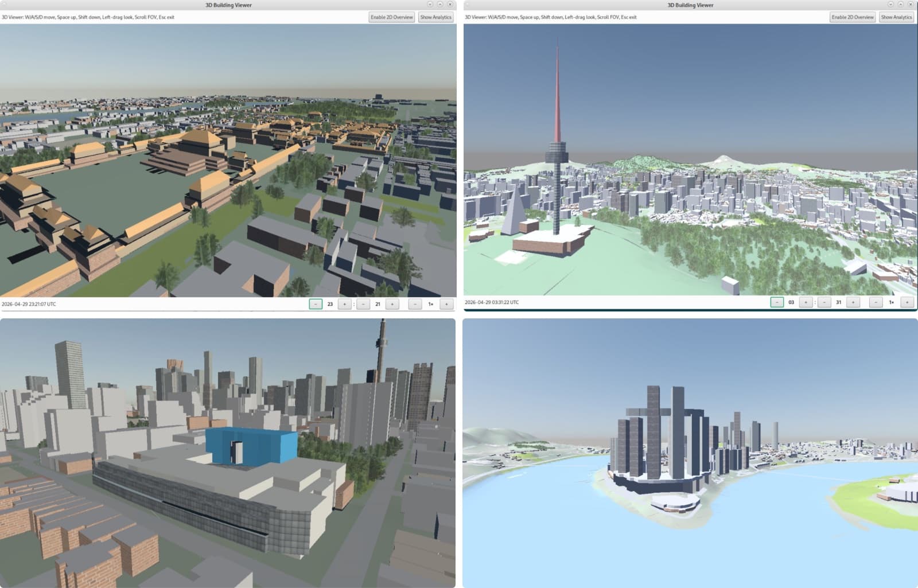Viewport: 918px width, 588px height.
Task: Raise the 1x speed in palace viewer
Action: [446, 304]
